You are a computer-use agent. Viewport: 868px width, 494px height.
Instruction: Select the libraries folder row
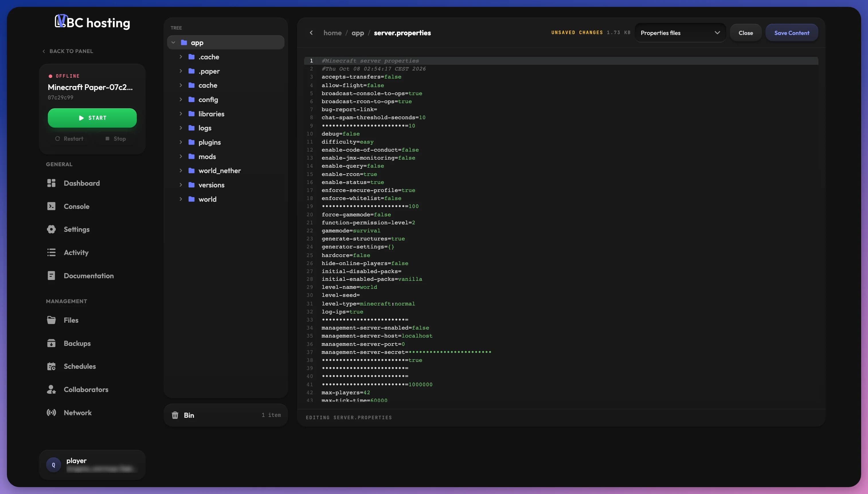pyautogui.click(x=226, y=114)
